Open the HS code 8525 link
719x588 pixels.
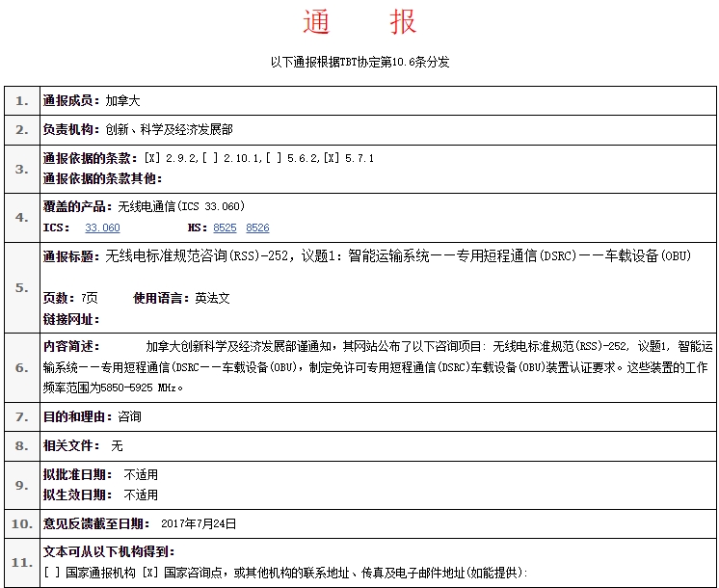click(225, 227)
